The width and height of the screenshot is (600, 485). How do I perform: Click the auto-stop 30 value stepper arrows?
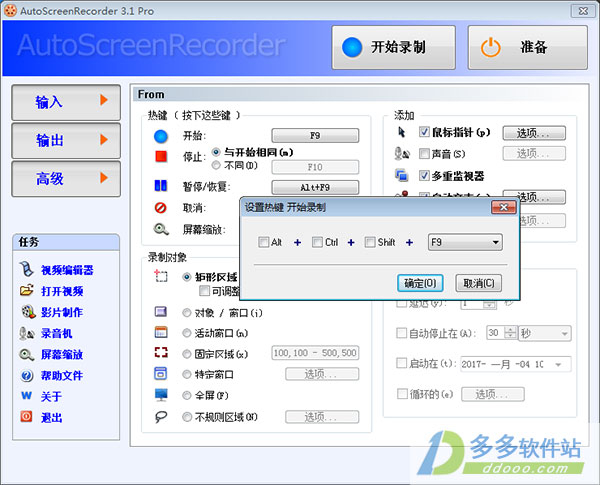pos(510,333)
